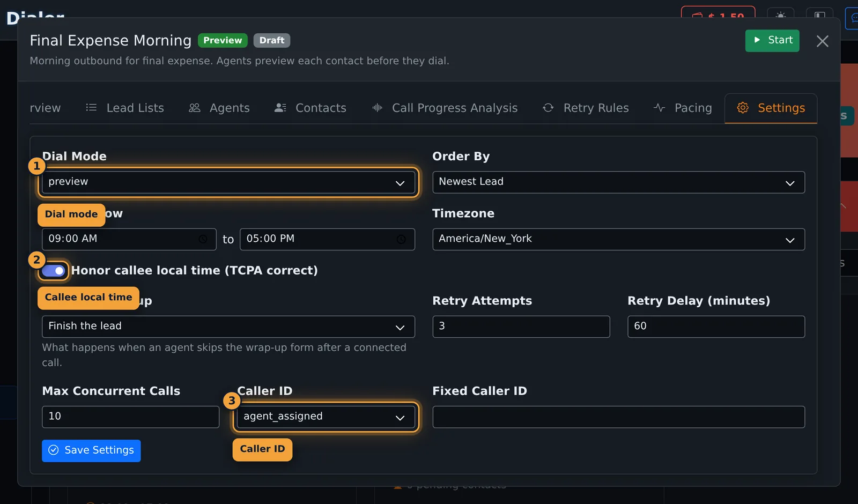Select the Settings tab
This screenshot has height=504, width=858.
pos(771,108)
